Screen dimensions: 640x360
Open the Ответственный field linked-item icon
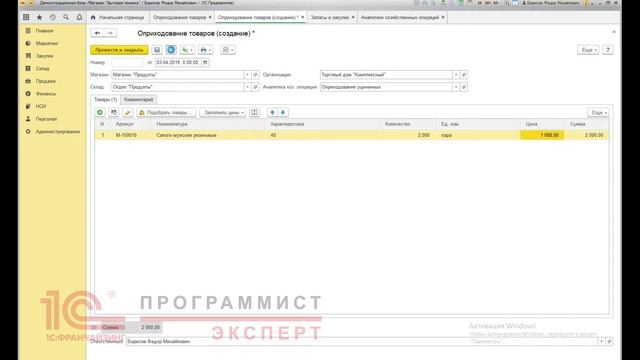[609, 341]
